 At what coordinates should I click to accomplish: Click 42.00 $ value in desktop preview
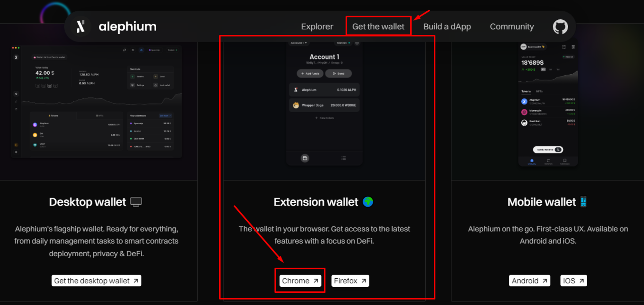tap(45, 73)
